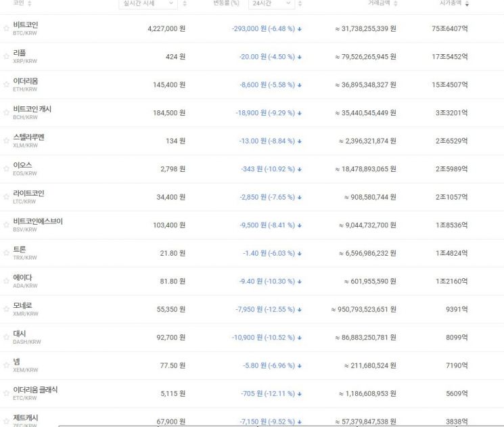Click the 145,400 원 price
The image size is (504, 427).
(169, 85)
